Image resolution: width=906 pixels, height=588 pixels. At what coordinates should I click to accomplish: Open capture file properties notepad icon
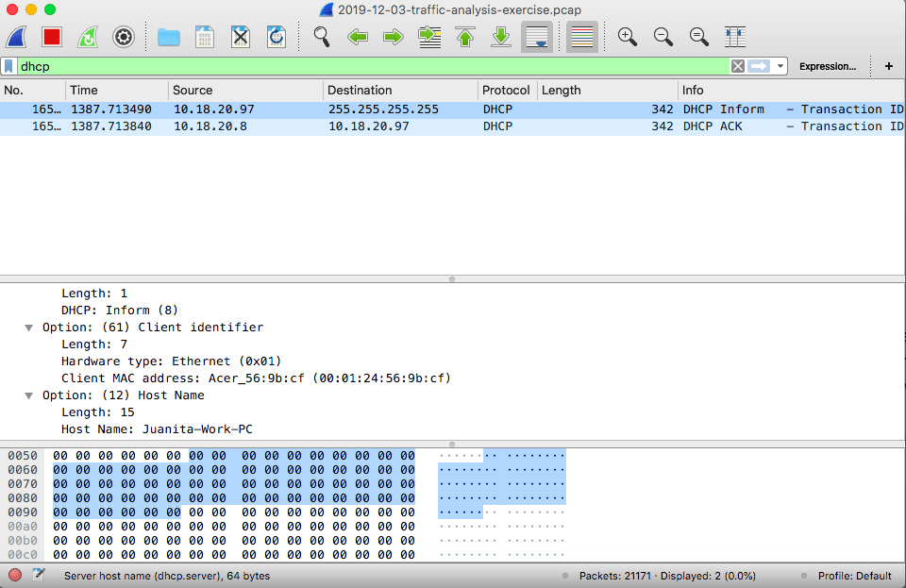pos(39,575)
